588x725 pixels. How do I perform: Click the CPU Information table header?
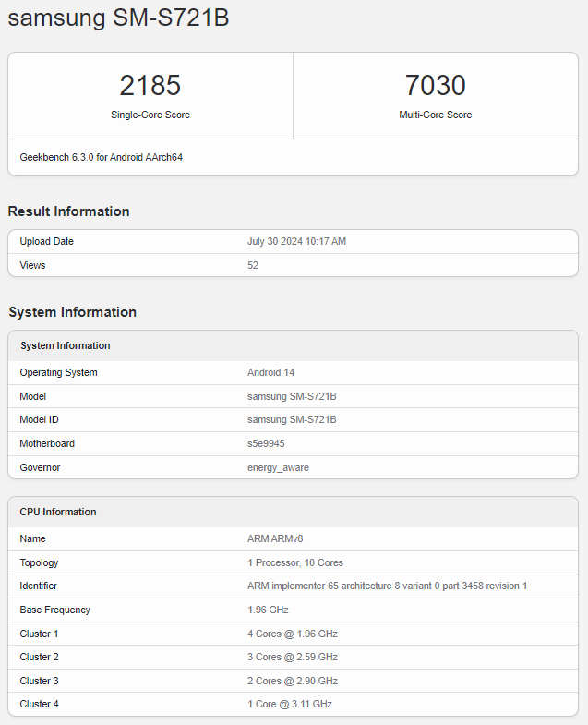pos(58,513)
